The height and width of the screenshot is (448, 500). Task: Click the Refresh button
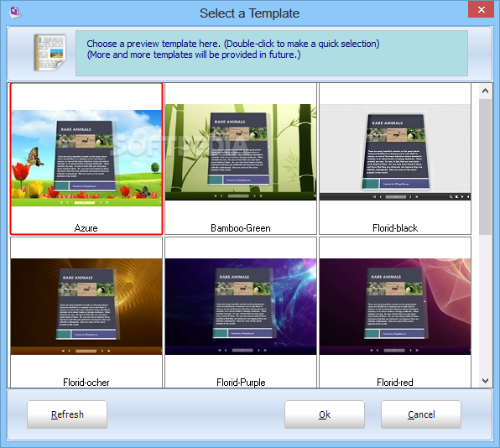point(67,414)
